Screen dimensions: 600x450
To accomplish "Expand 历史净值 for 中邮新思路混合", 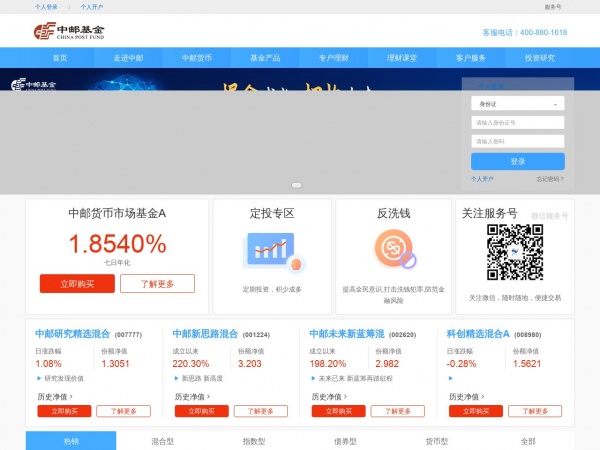I will point(192,397).
